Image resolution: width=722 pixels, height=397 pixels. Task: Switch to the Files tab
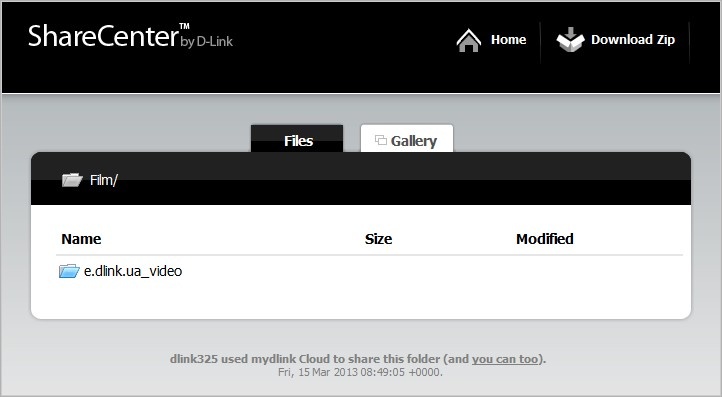tap(297, 138)
